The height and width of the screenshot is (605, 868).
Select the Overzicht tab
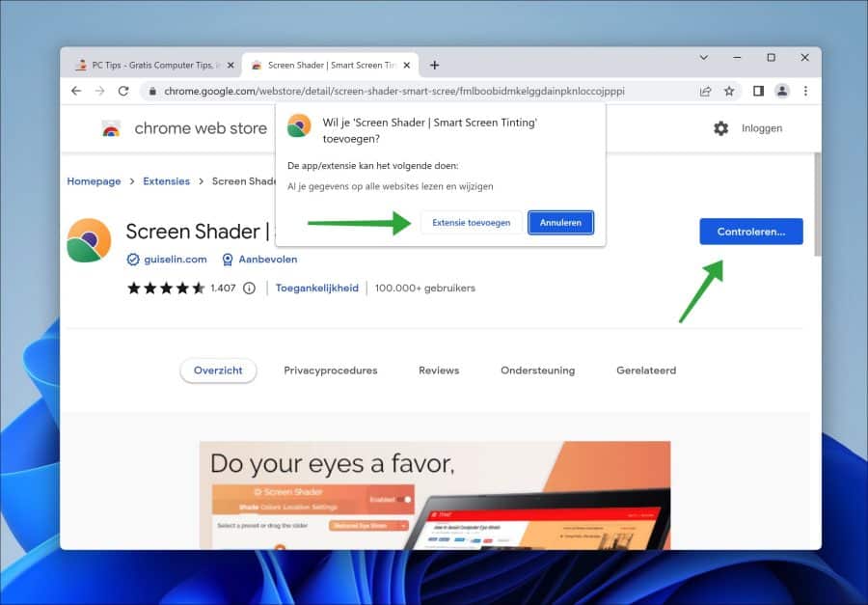(218, 371)
